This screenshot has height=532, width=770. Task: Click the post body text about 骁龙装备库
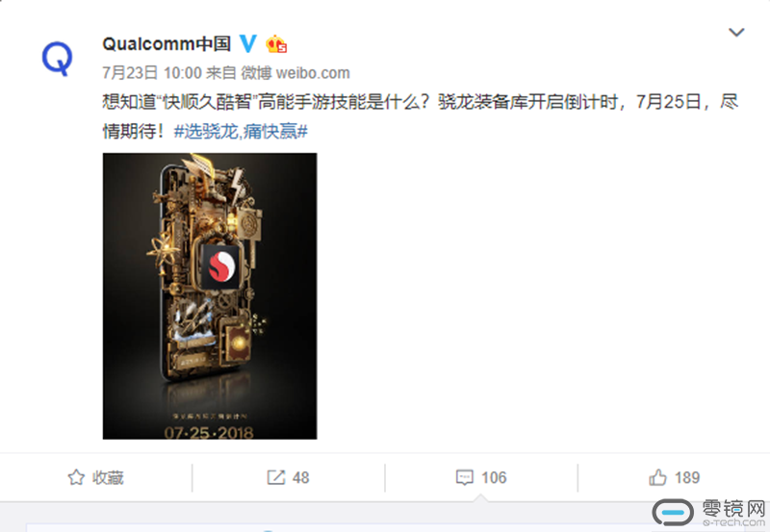click(x=421, y=116)
